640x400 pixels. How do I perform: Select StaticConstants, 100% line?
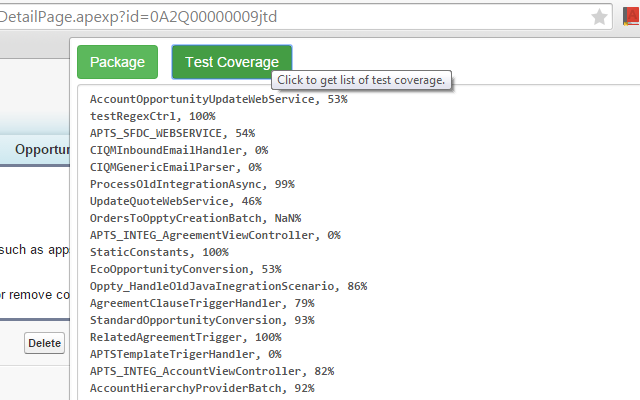pos(159,252)
